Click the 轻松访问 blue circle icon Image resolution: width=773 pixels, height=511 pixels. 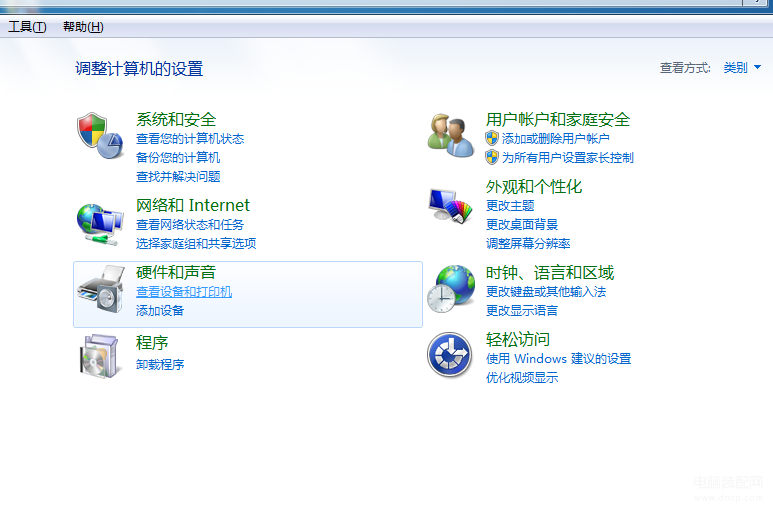click(x=450, y=355)
